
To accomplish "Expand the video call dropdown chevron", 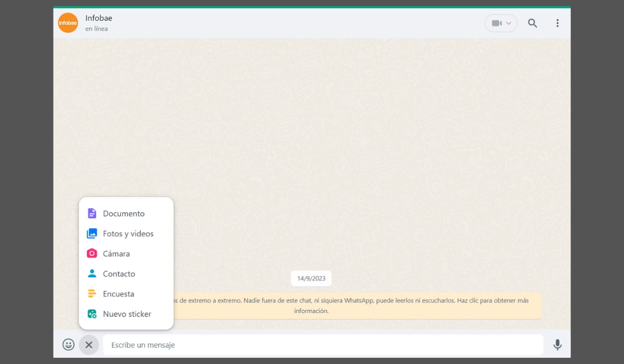I will (x=509, y=23).
